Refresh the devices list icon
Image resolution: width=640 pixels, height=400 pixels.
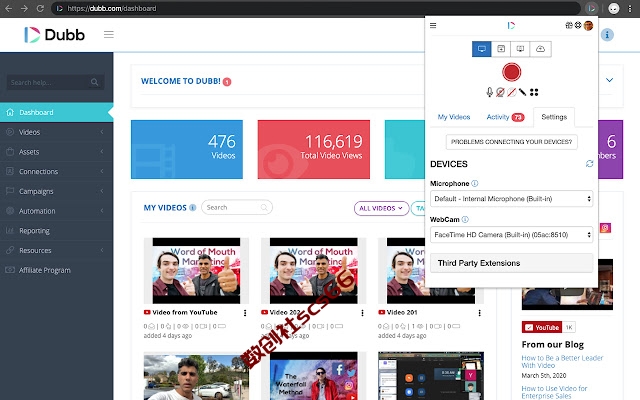(x=589, y=164)
